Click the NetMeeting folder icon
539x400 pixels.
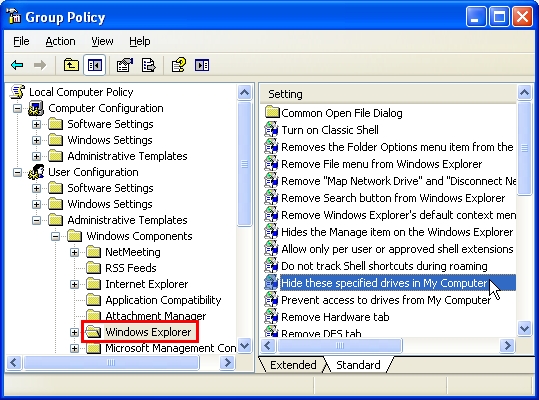pos(93,252)
